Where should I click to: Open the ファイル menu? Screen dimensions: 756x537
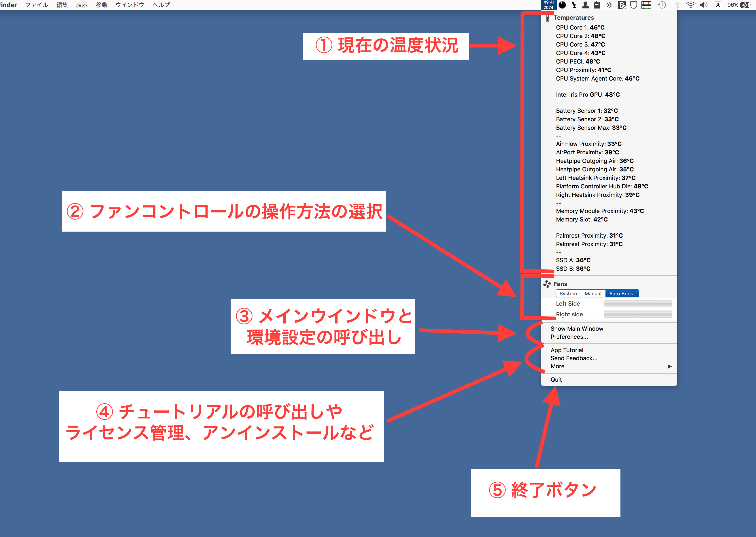(x=36, y=5)
